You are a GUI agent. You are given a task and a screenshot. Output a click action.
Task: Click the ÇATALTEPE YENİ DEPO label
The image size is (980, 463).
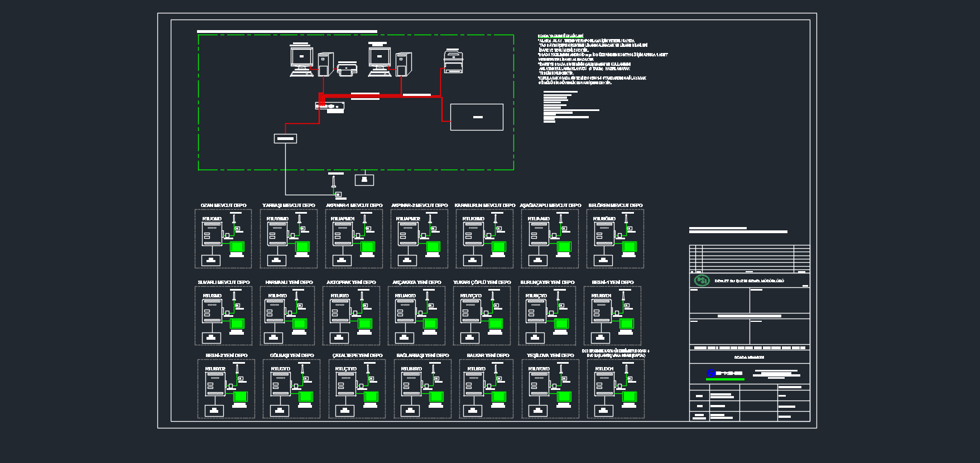pos(357,355)
